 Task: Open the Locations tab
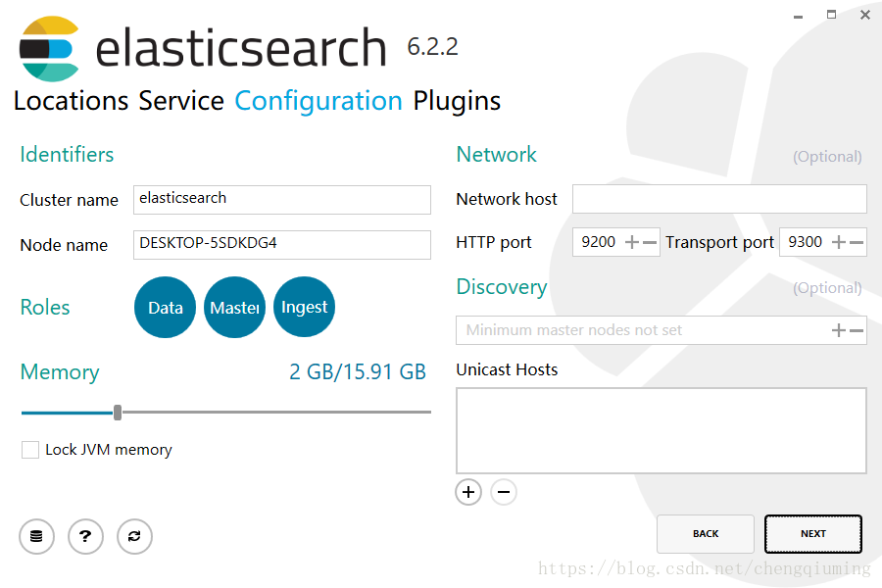[71, 101]
